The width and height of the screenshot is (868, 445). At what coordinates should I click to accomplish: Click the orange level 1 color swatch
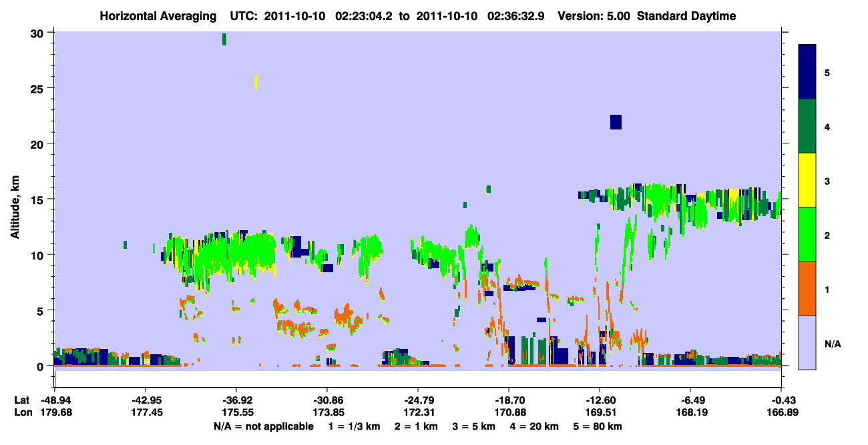coord(807,288)
